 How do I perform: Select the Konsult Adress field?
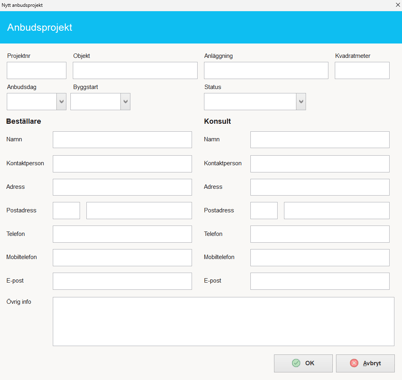pos(320,187)
